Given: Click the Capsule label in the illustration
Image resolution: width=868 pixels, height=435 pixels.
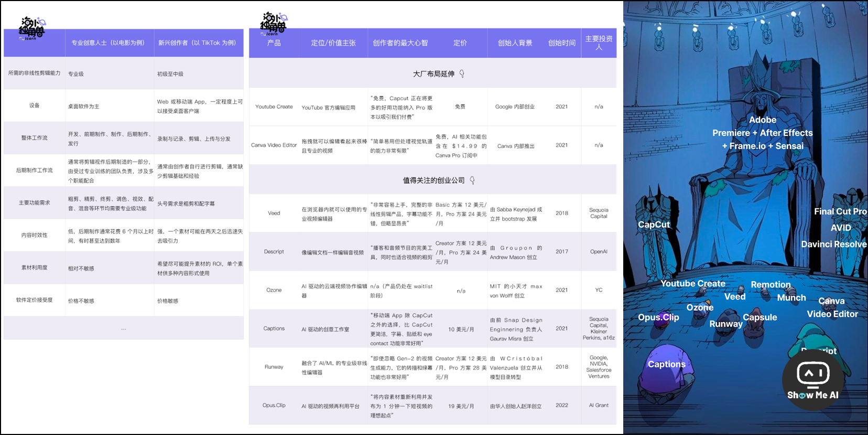Looking at the screenshot, I should pos(760,317).
